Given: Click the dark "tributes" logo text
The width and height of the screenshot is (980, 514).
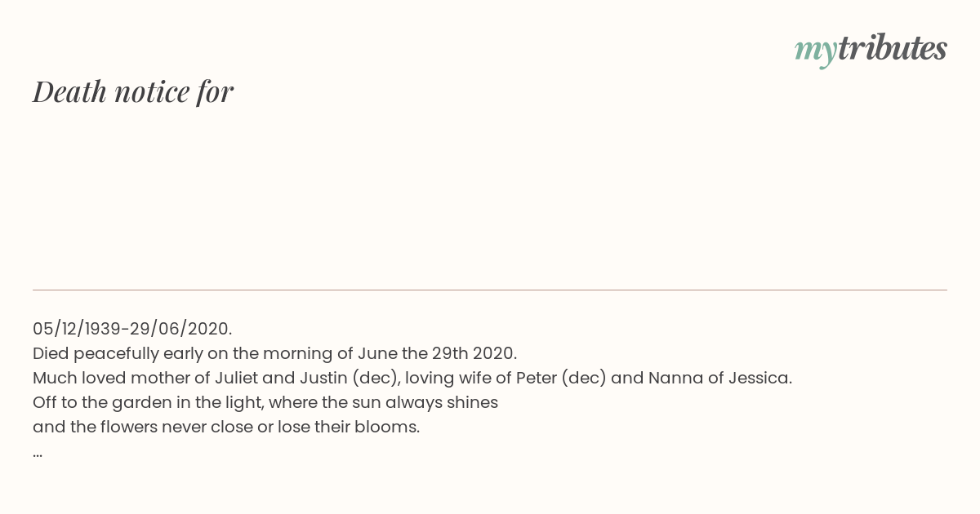Looking at the screenshot, I should 893,48.
